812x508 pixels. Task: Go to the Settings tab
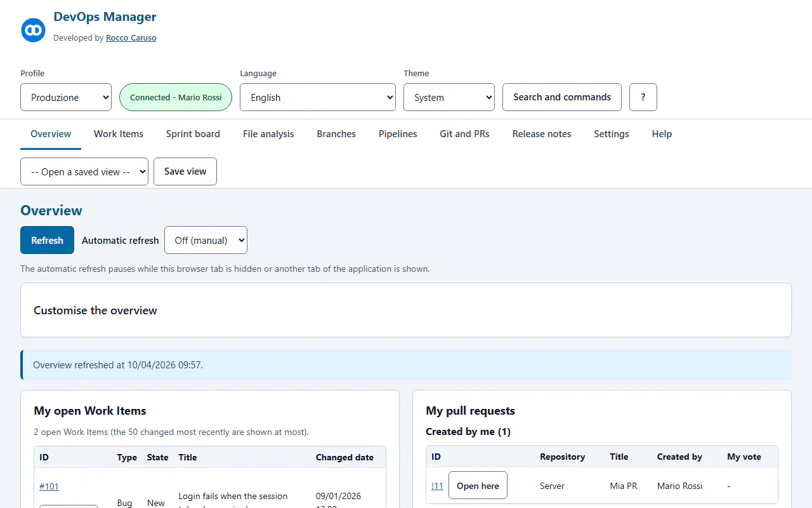612,134
